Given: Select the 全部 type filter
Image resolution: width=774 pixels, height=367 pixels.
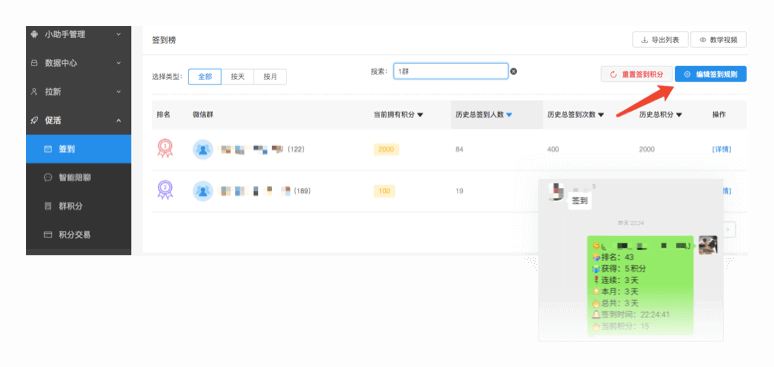Looking at the screenshot, I should coord(205,77).
